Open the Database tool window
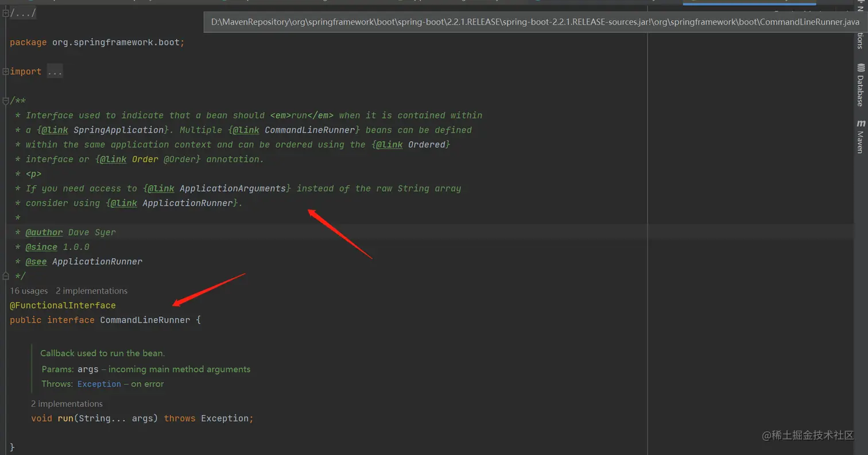Viewport: 868px width, 455px height. coord(861,85)
